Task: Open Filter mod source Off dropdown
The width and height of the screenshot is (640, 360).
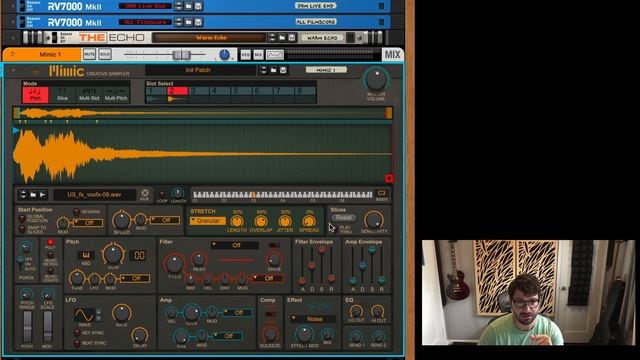Action: click(x=267, y=278)
